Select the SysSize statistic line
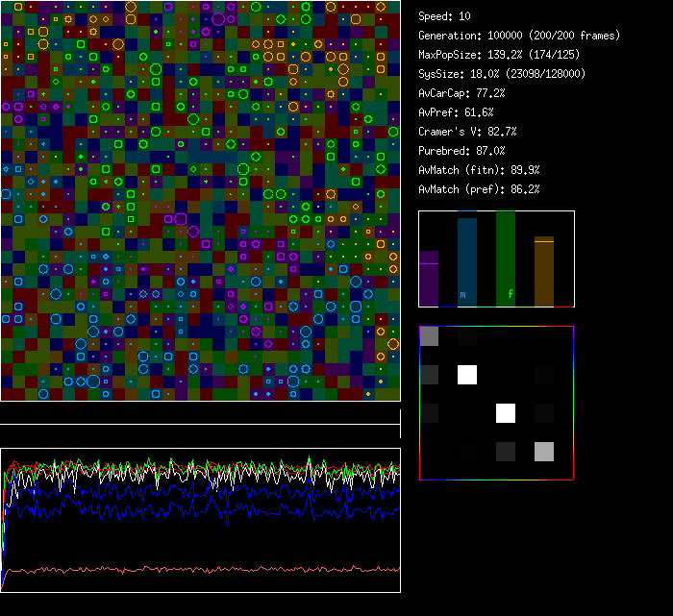The height and width of the screenshot is (616, 673). tap(502, 74)
